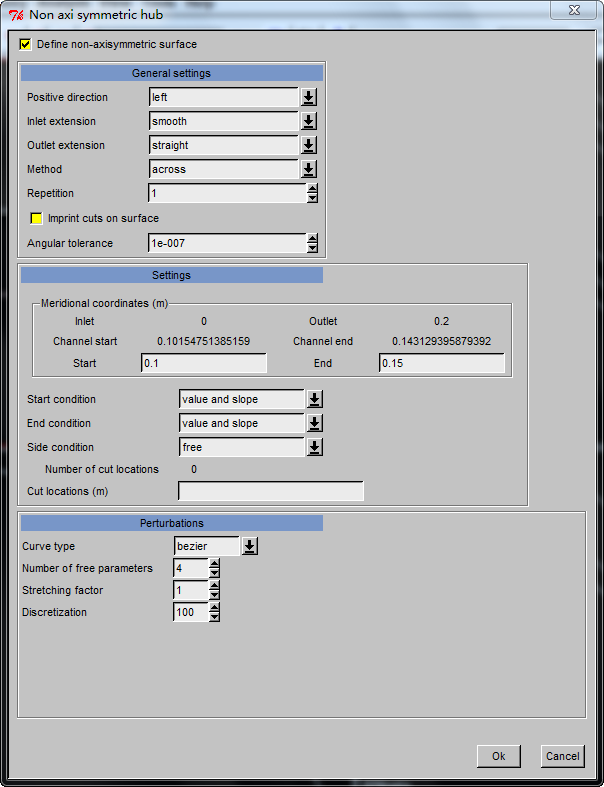Click the Stretching factor value field
The height and width of the screenshot is (787, 604).
click(x=191, y=590)
